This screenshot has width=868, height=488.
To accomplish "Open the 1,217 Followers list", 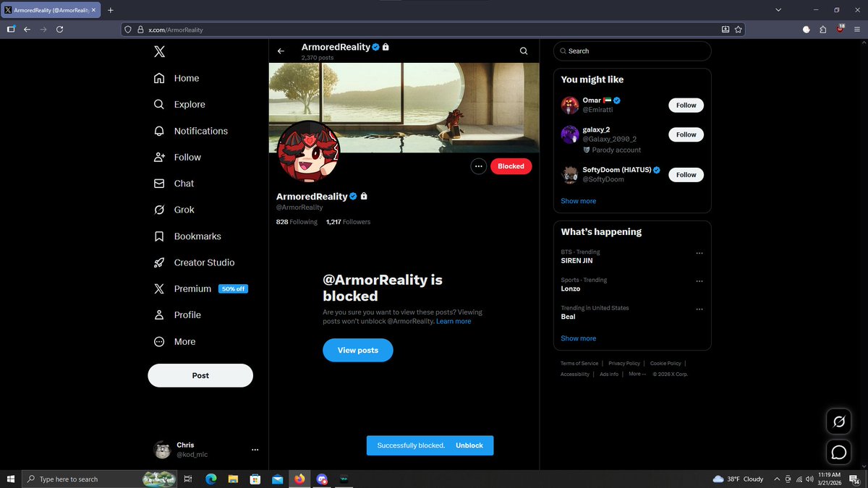I will click(x=348, y=222).
